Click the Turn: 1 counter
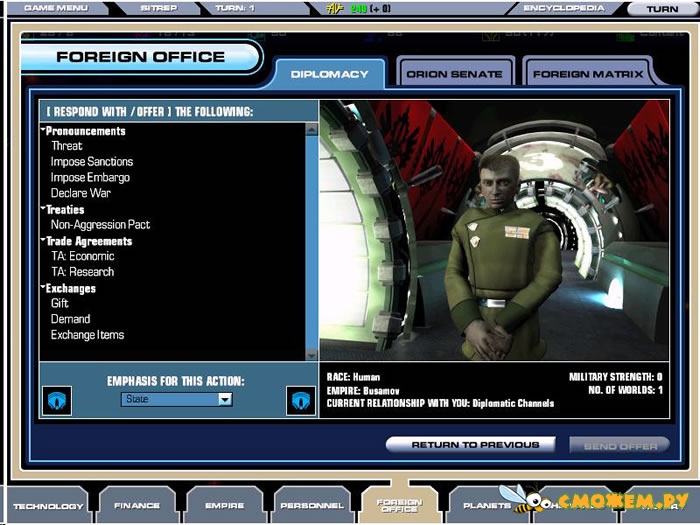Viewport: 700px width, 525px height. coord(235,8)
